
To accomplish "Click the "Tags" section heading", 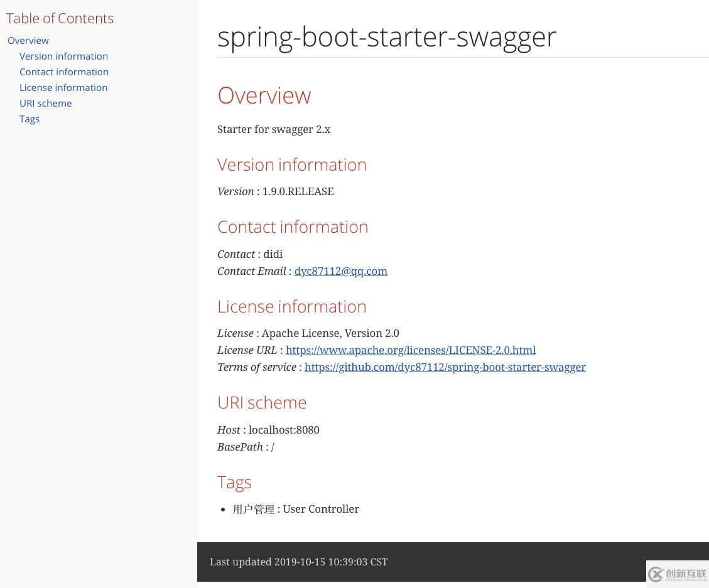I will point(234,482).
